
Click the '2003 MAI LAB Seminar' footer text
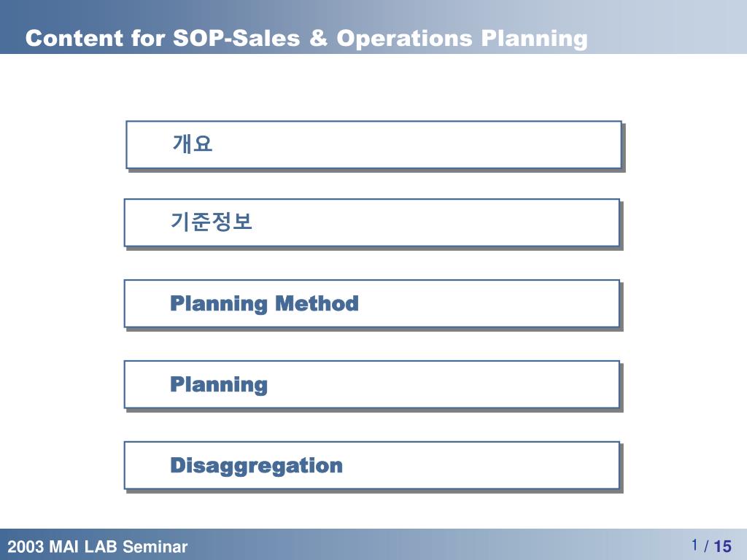(x=98, y=546)
